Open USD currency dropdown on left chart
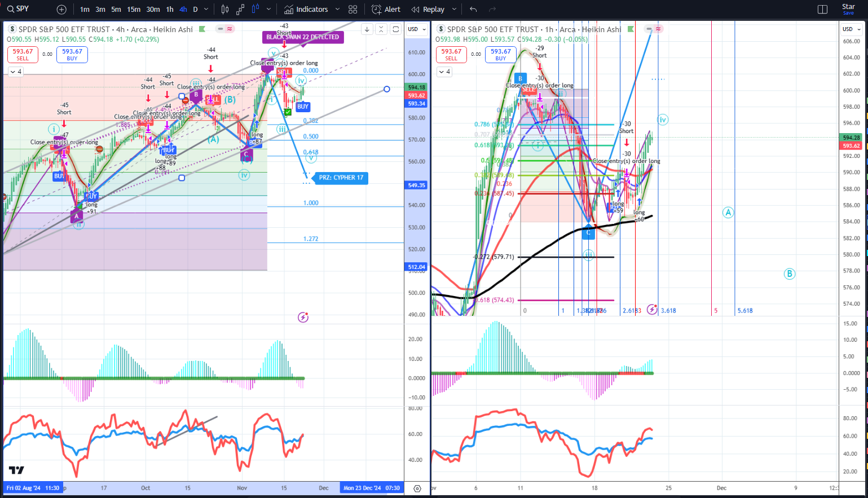Image resolution: width=868 pixels, height=498 pixels. click(417, 29)
